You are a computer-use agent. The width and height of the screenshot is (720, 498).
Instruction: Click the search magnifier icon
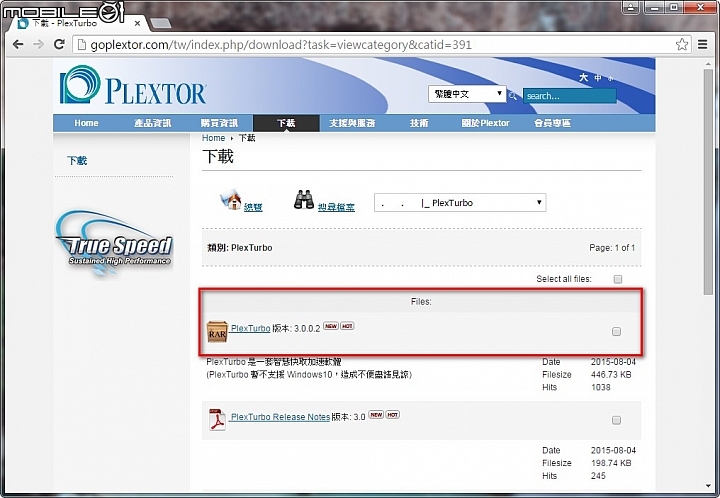(513, 95)
